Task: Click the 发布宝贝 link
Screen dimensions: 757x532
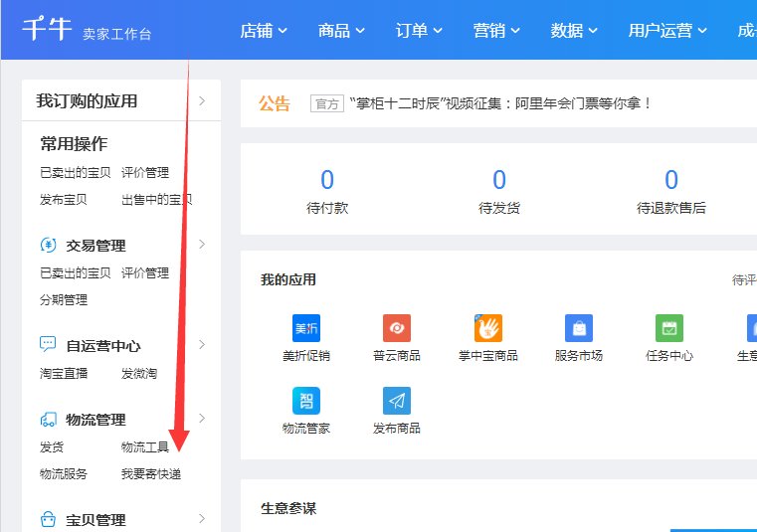Action: tap(64, 200)
